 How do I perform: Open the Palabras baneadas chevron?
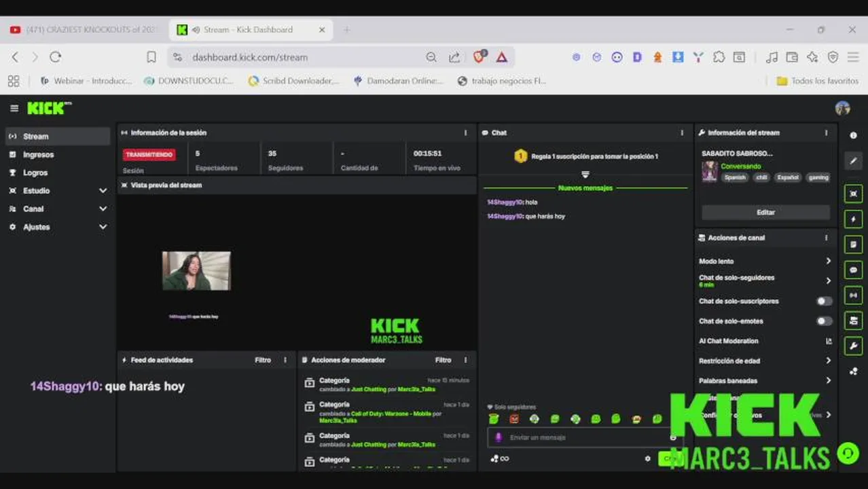pos(828,380)
